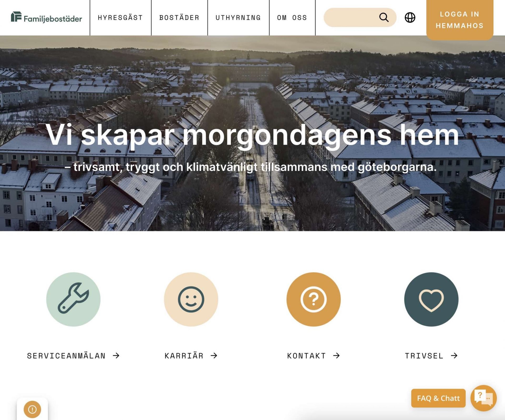Screen dimensions: 505x420
Task: Follow the Serviceanmälan link
Action: 73,356
